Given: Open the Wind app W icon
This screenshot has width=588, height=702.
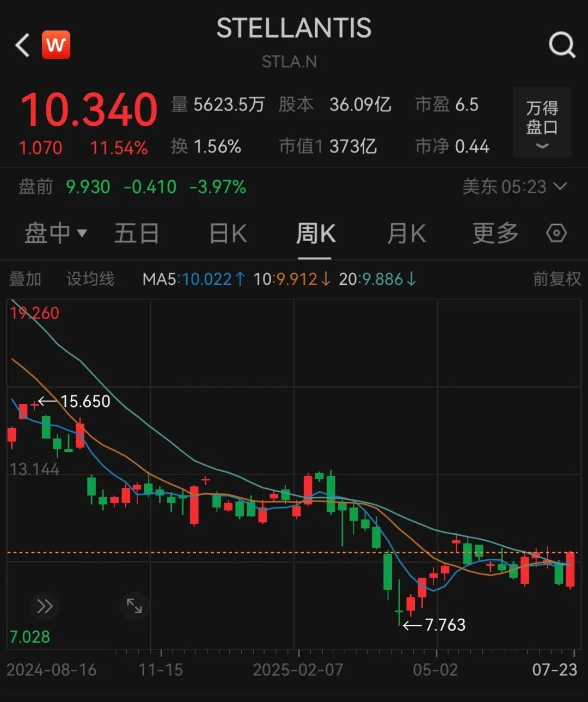Looking at the screenshot, I should pos(56,45).
